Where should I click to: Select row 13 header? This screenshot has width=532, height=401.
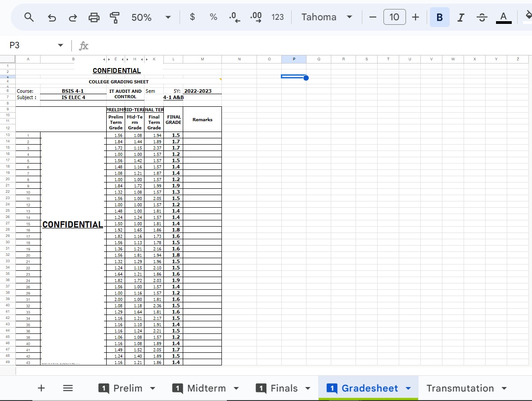point(8,135)
